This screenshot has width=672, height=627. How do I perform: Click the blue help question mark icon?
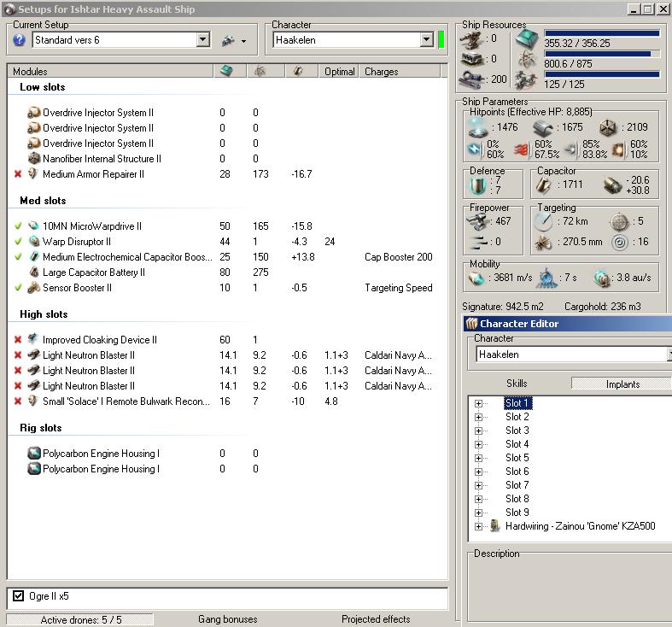(x=20, y=40)
